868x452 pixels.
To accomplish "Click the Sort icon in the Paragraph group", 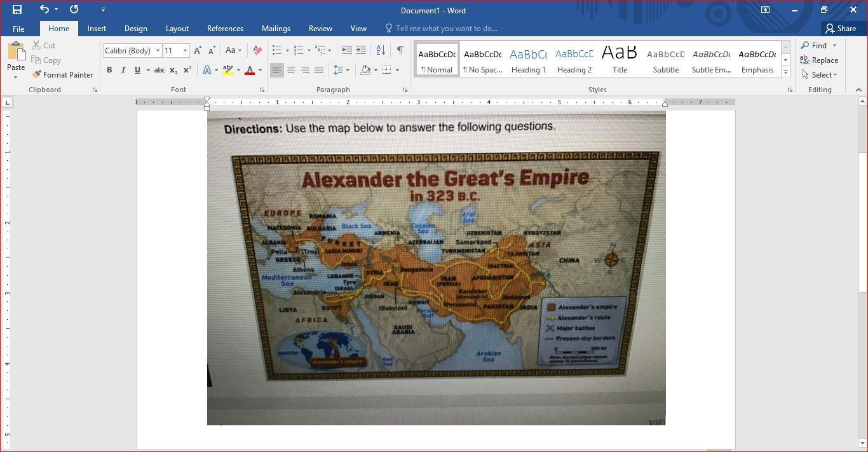I will 381,50.
